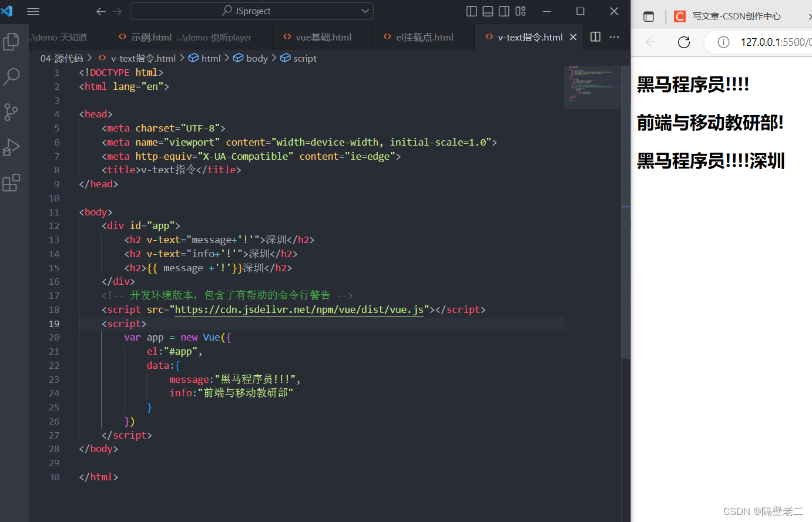The width and height of the screenshot is (812, 522).
Task: Go forward with the right arrow
Action: pos(118,11)
